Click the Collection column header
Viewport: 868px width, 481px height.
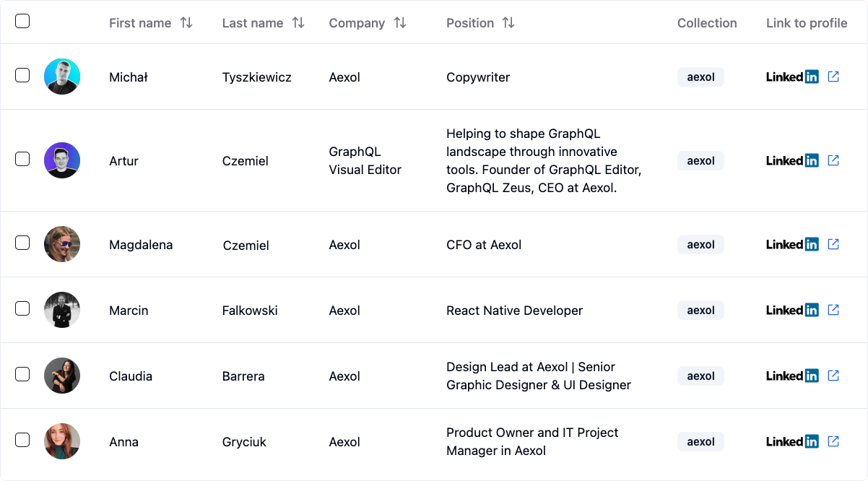707,22
